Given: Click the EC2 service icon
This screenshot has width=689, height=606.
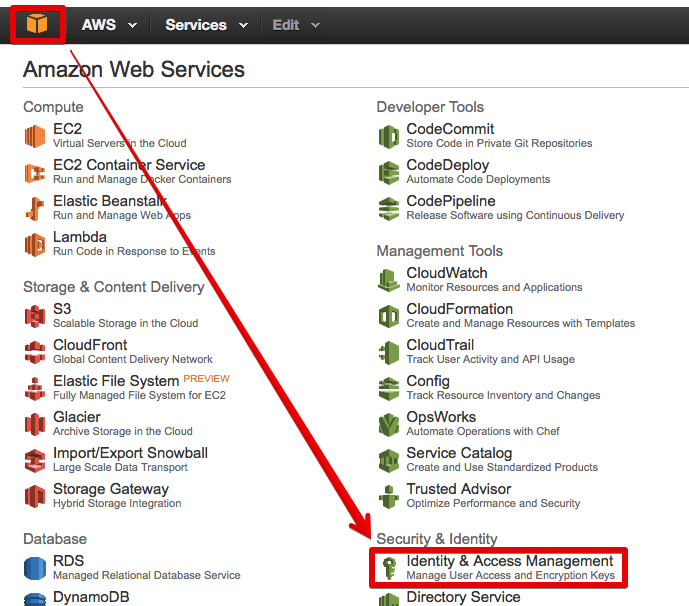Looking at the screenshot, I should [35, 136].
